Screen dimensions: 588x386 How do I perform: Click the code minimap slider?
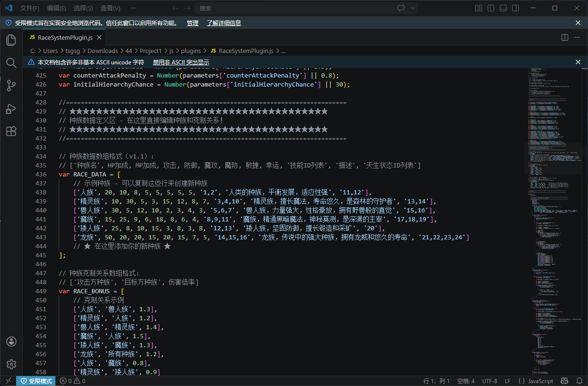point(554,158)
